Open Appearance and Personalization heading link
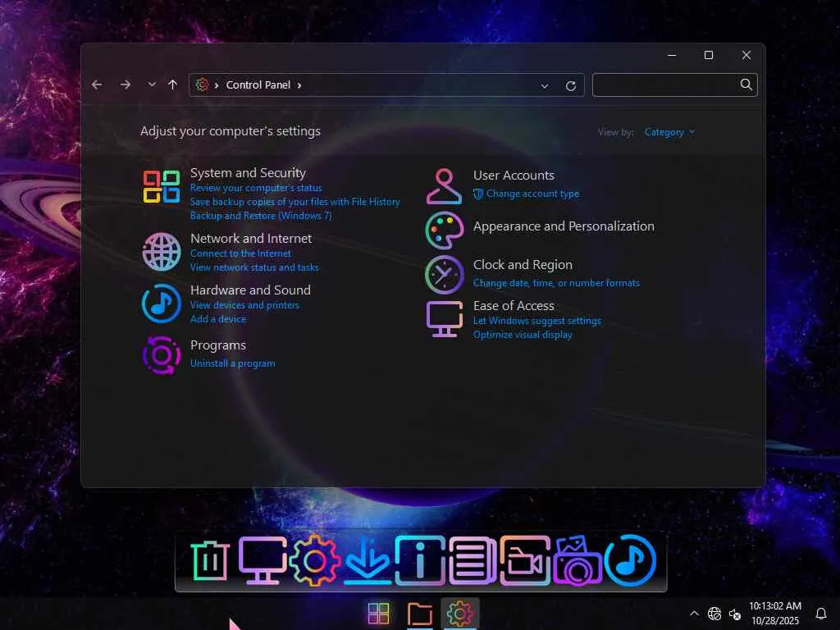This screenshot has width=840, height=630. [x=564, y=226]
